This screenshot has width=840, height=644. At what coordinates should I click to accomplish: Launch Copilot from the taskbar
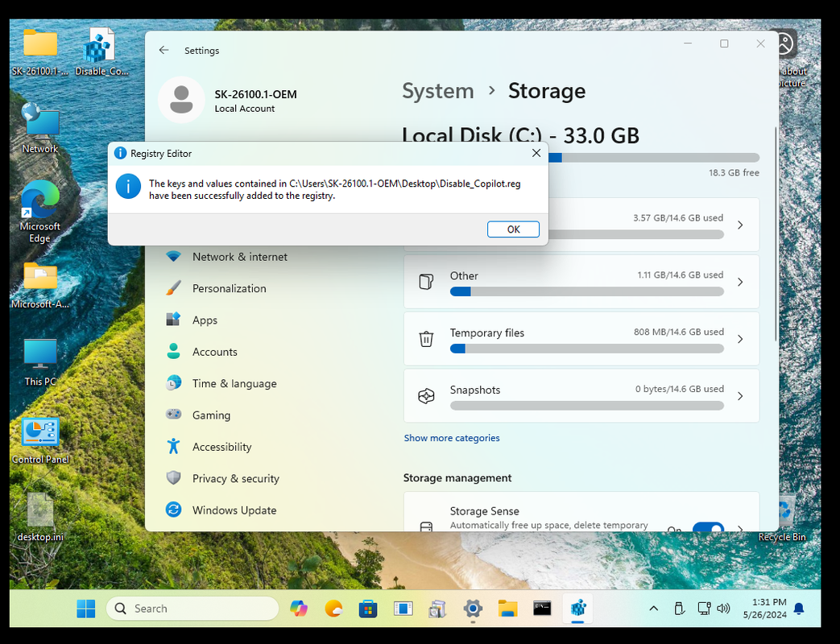299,608
